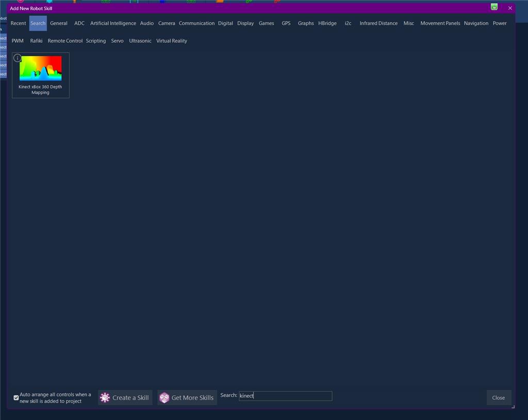This screenshot has width=528, height=420.
Task: Open the Camera category tab
Action: point(167,23)
